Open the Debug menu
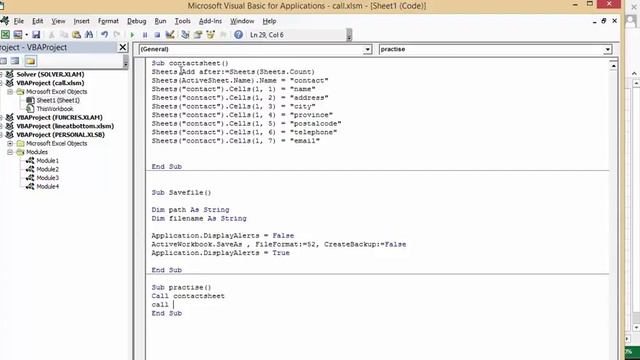 136,21
